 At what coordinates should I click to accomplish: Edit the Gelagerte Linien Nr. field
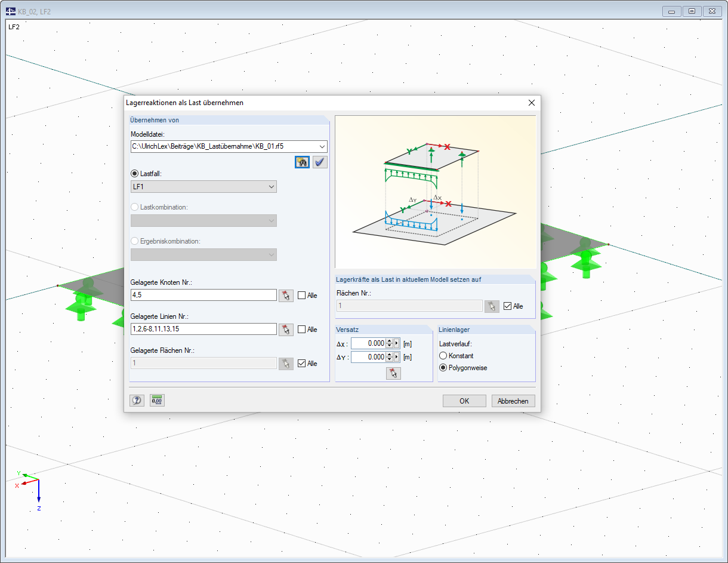203,329
